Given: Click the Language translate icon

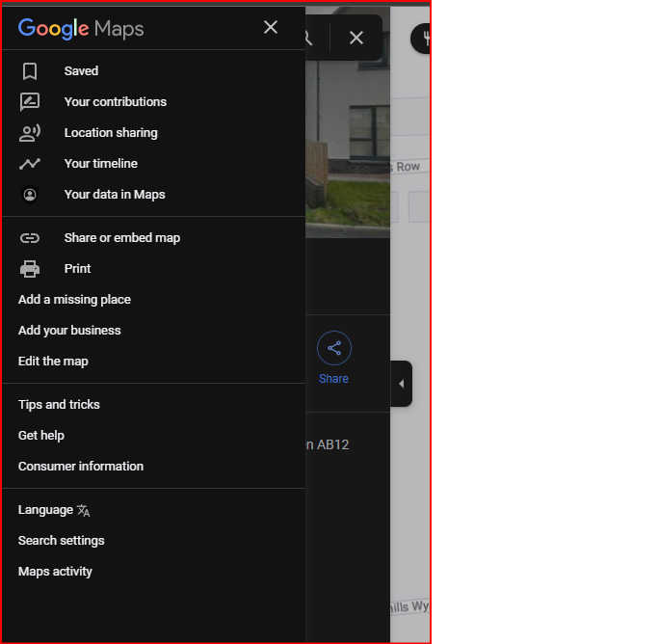Looking at the screenshot, I should click(84, 511).
